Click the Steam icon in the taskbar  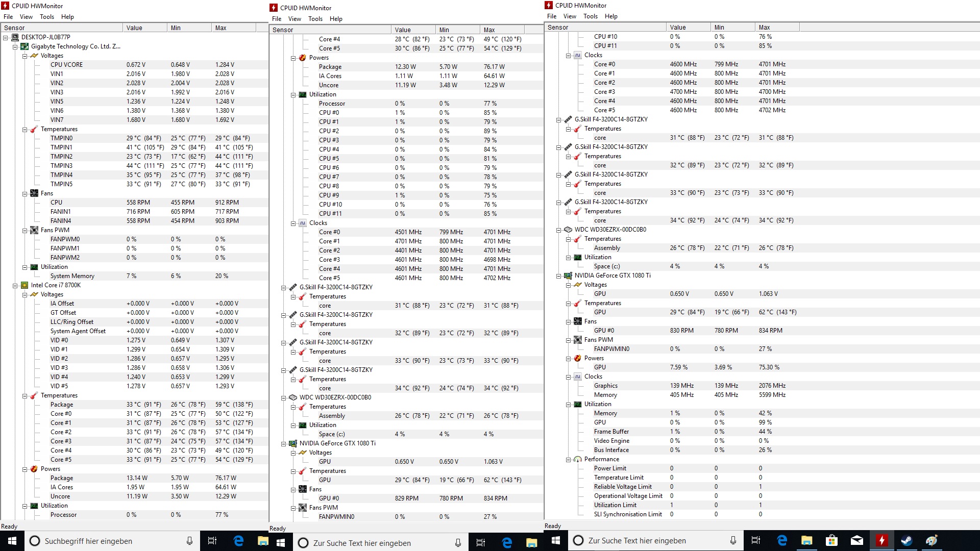[906, 540]
